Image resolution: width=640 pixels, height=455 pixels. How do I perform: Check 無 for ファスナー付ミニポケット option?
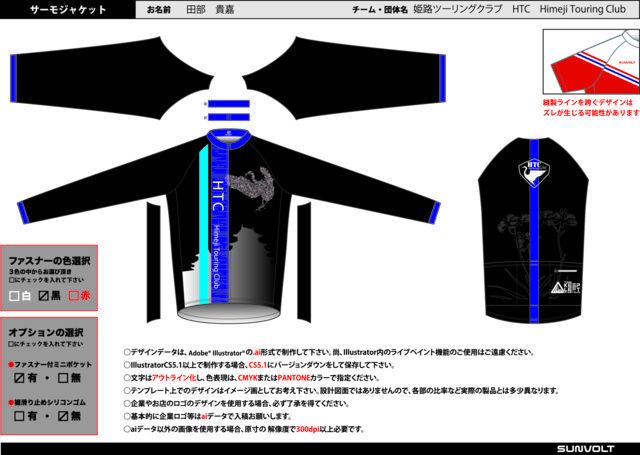click(x=63, y=379)
